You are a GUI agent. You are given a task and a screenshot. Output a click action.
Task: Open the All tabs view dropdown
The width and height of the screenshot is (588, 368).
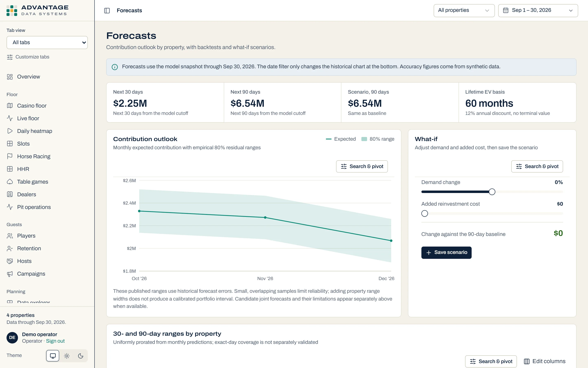tap(47, 43)
